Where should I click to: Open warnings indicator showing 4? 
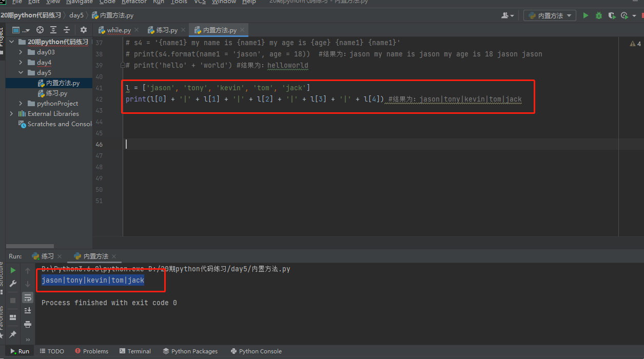pos(635,44)
